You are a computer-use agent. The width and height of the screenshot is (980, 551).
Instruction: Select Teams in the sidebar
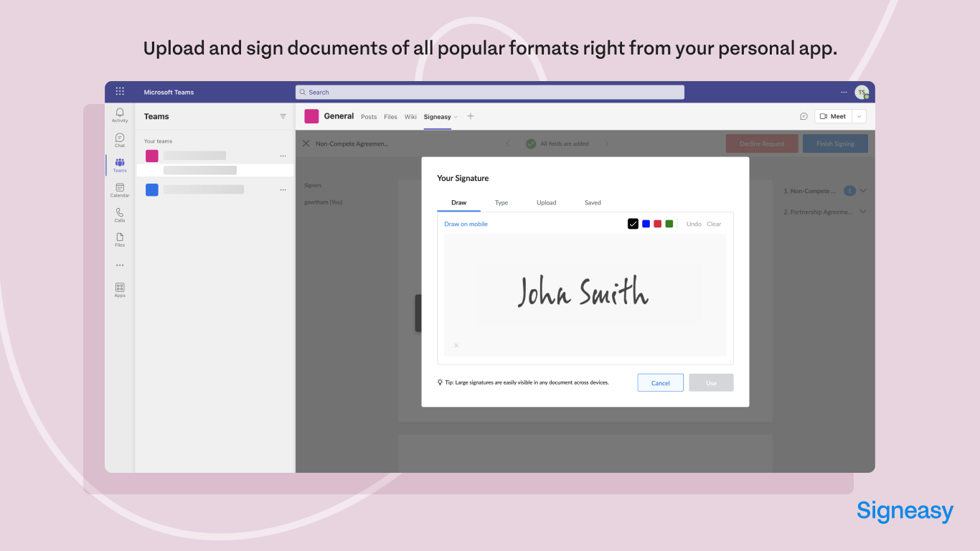(x=120, y=165)
